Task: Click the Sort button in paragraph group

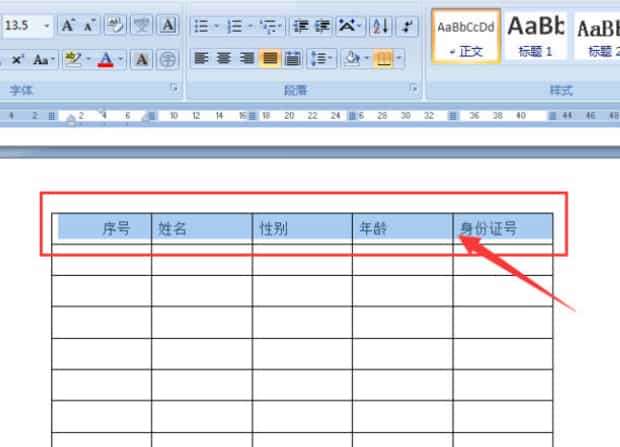Action: pyautogui.click(x=380, y=26)
